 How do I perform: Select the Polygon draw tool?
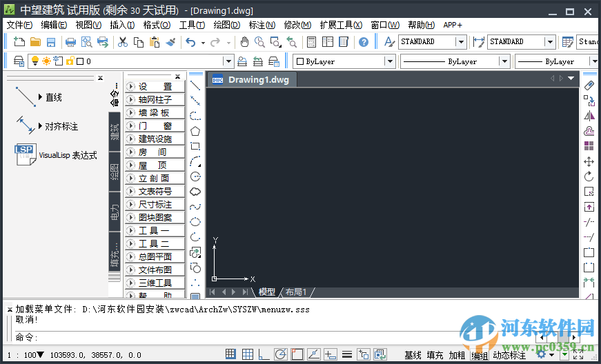[x=195, y=131]
